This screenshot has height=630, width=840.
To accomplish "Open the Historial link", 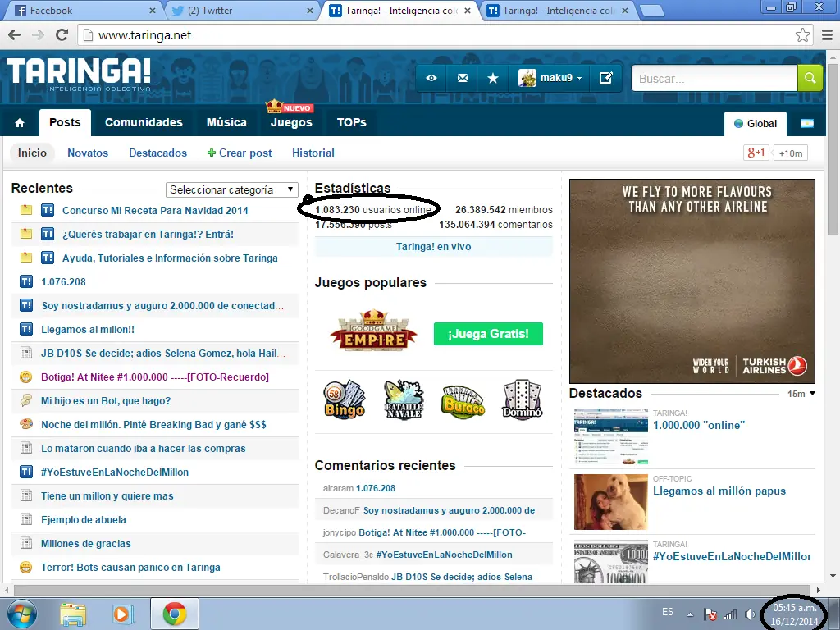I will click(x=313, y=153).
